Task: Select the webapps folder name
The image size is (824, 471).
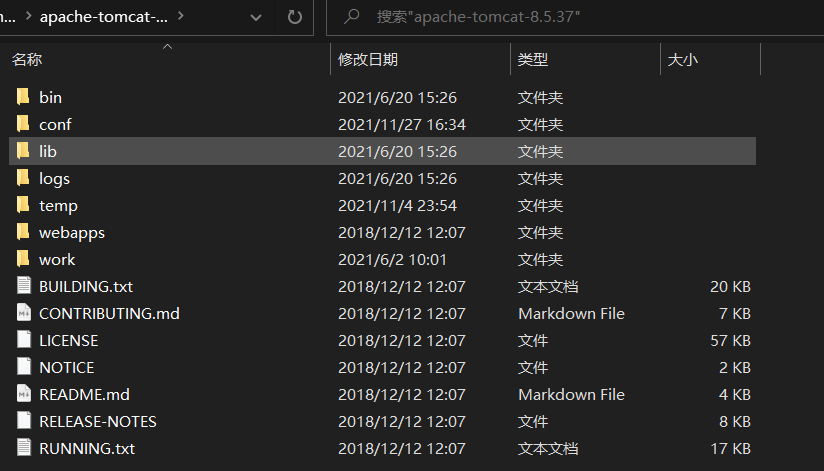Action: tap(72, 232)
